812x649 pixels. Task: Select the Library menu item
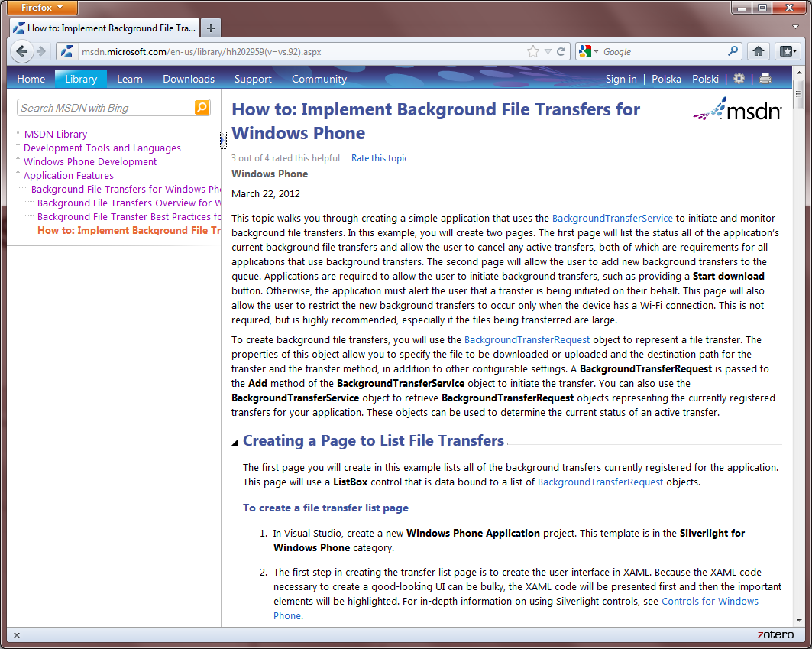click(81, 79)
